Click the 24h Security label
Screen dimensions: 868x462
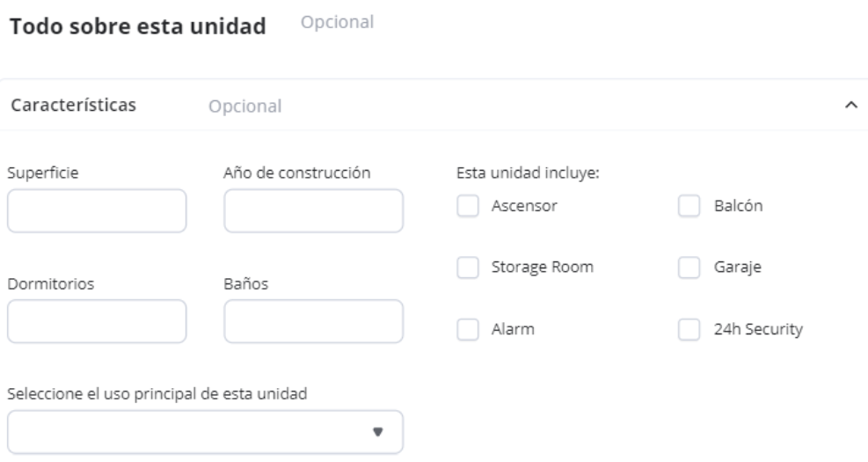[758, 330]
